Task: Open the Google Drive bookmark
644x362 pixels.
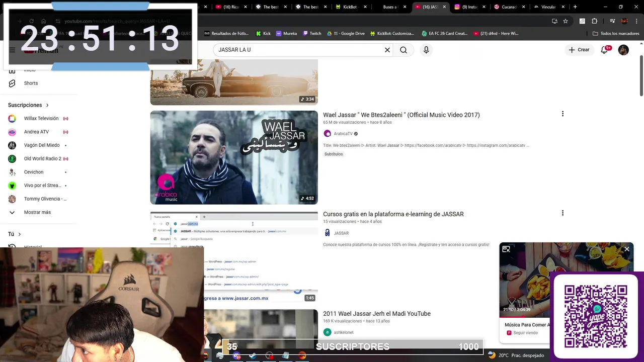Action: click(x=346, y=34)
